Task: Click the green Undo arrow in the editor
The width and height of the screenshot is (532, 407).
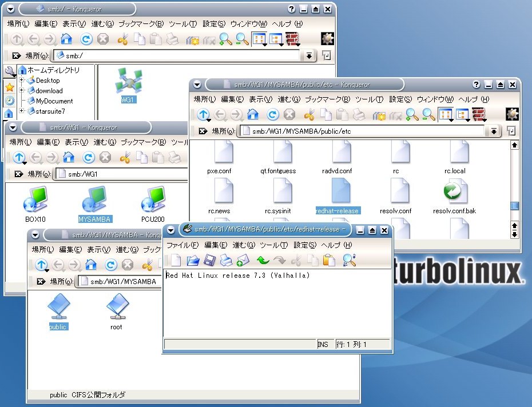Action: [x=263, y=260]
